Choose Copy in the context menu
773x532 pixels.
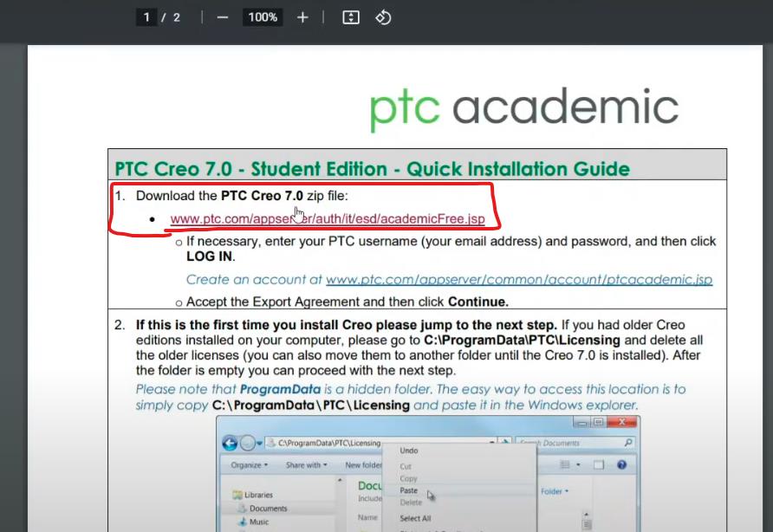(x=408, y=479)
